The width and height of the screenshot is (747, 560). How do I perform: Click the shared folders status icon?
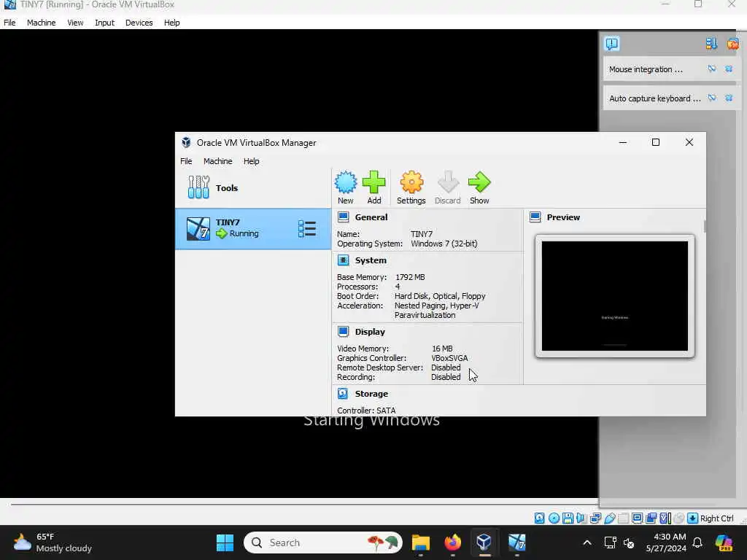(624, 518)
